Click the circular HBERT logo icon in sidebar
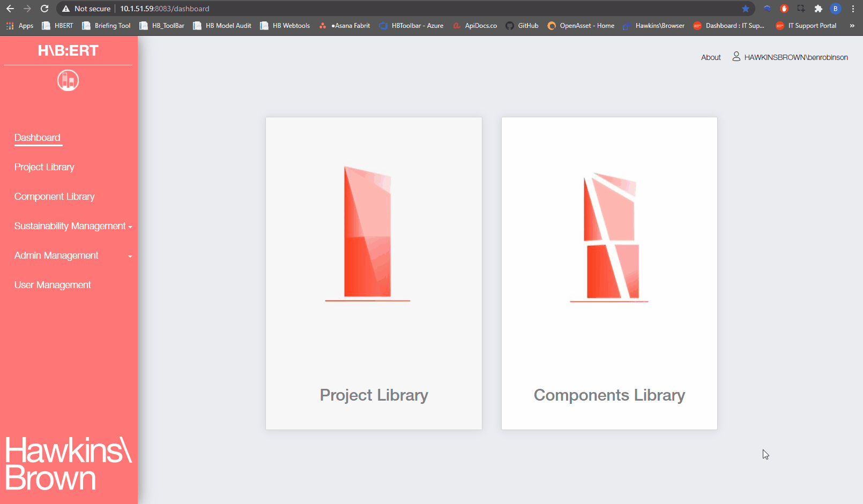Image resolution: width=863 pixels, height=504 pixels. [68, 80]
